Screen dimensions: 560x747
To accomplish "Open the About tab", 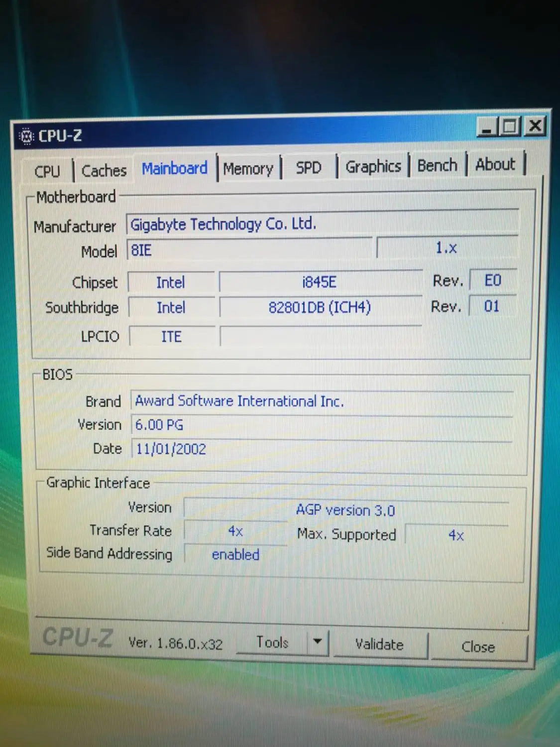I will tap(495, 164).
